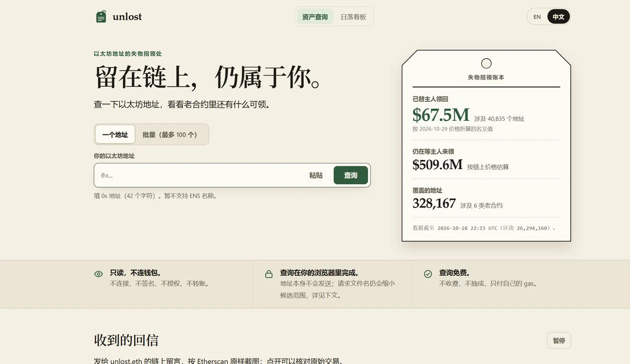Click the checkmark circle icon beside 查询免费
630x364 pixels.
point(428,274)
